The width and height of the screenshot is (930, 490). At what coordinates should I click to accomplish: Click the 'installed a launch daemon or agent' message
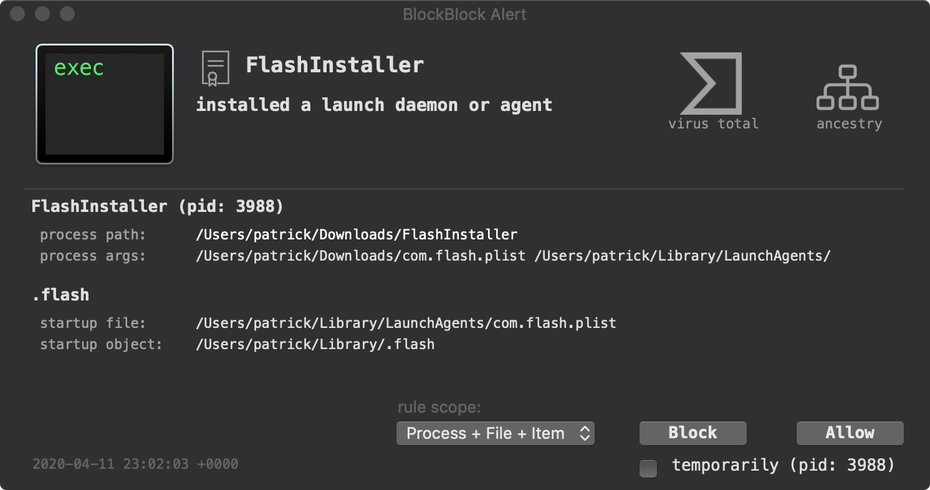click(x=373, y=105)
